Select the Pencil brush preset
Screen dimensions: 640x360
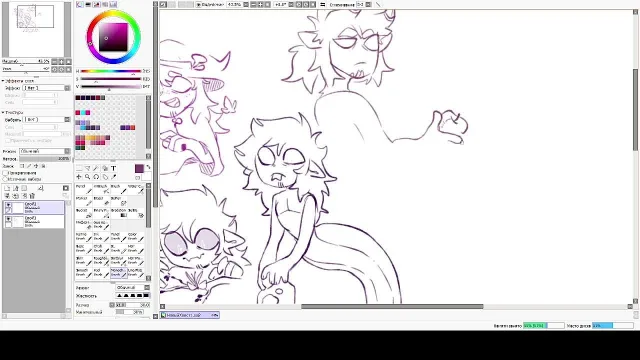tap(83, 189)
